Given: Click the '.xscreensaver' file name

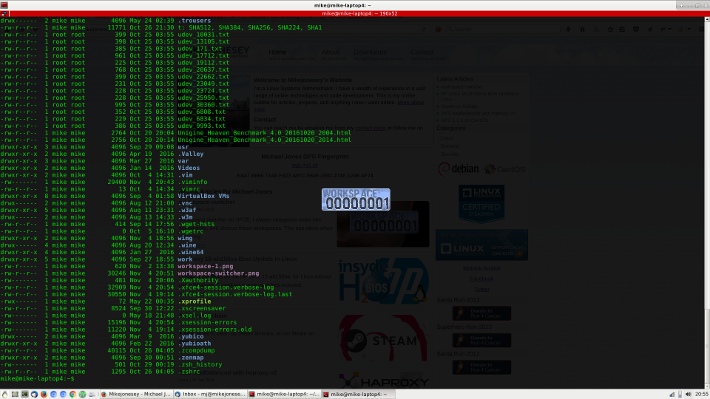Looking at the screenshot, I should tap(201, 308).
